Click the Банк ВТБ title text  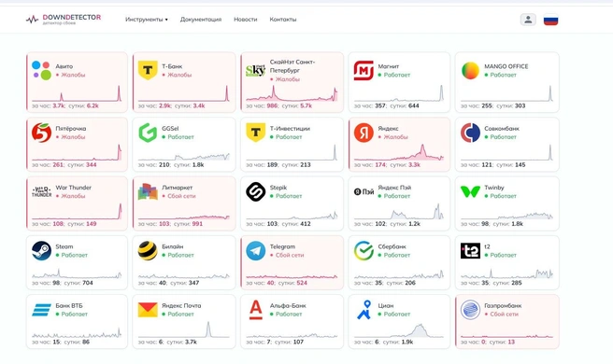(69, 306)
